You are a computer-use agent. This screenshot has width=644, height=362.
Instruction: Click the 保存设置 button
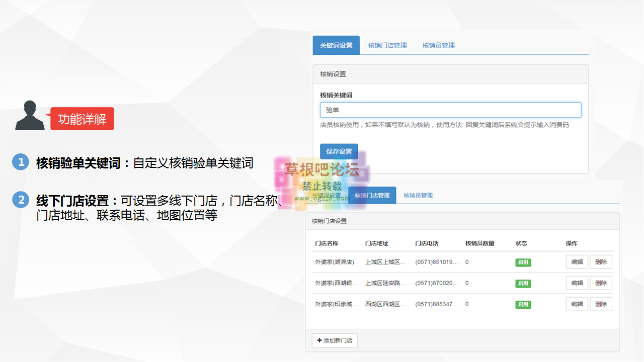click(x=339, y=151)
